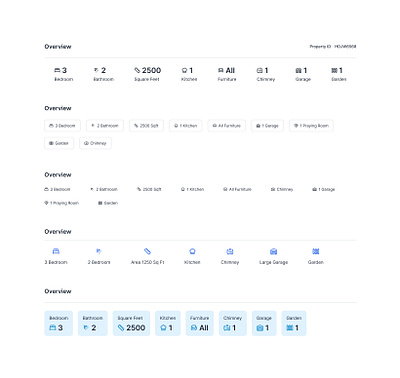The image size is (400, 378).
Task: Click the large 2500 above the Square Feet caption
Action: pos(151,70)
